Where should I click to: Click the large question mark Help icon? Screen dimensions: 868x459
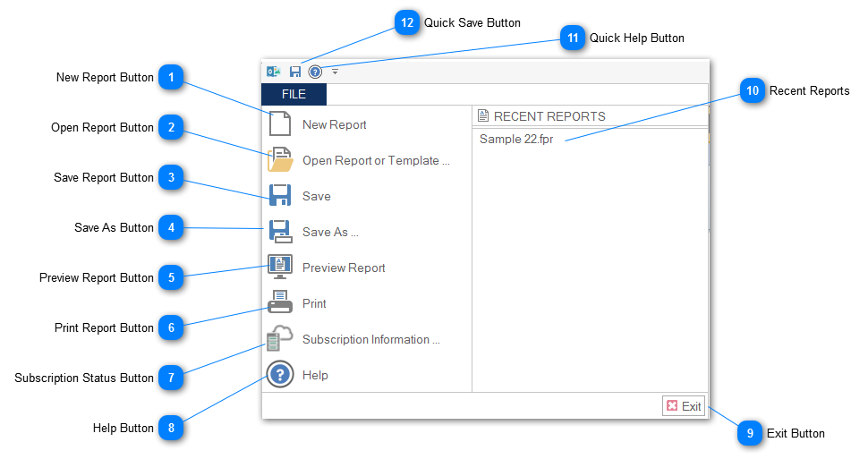point(280,375)
